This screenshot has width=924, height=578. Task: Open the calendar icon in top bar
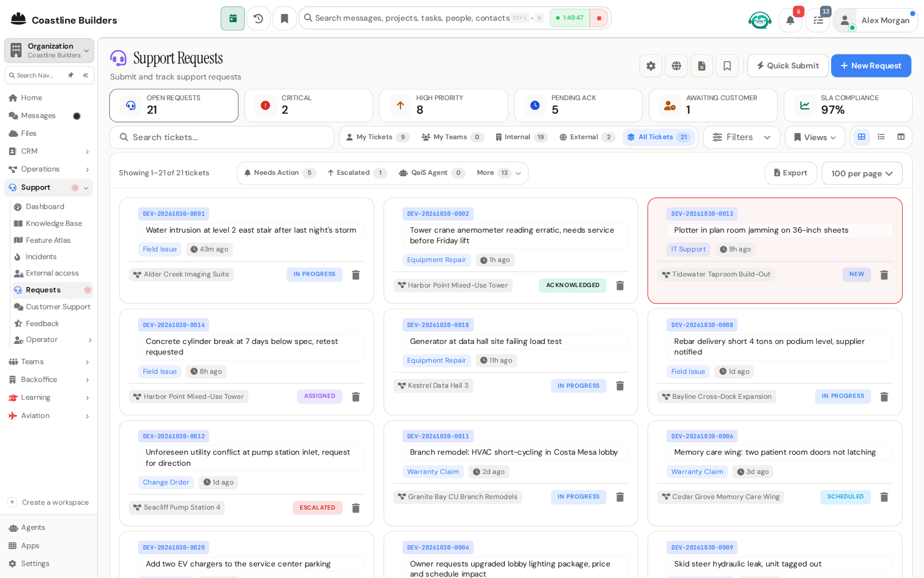pyautogui.click(x=232, y=18)
